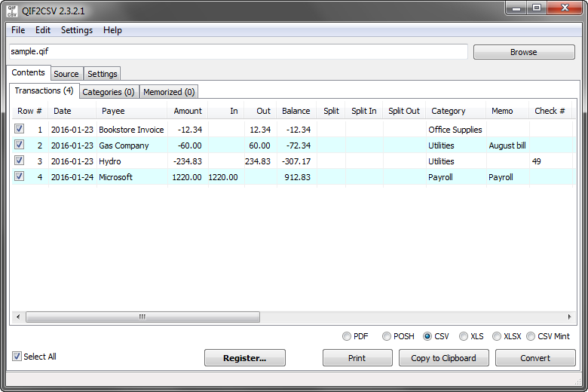Open the Help menu

(112, 30)
